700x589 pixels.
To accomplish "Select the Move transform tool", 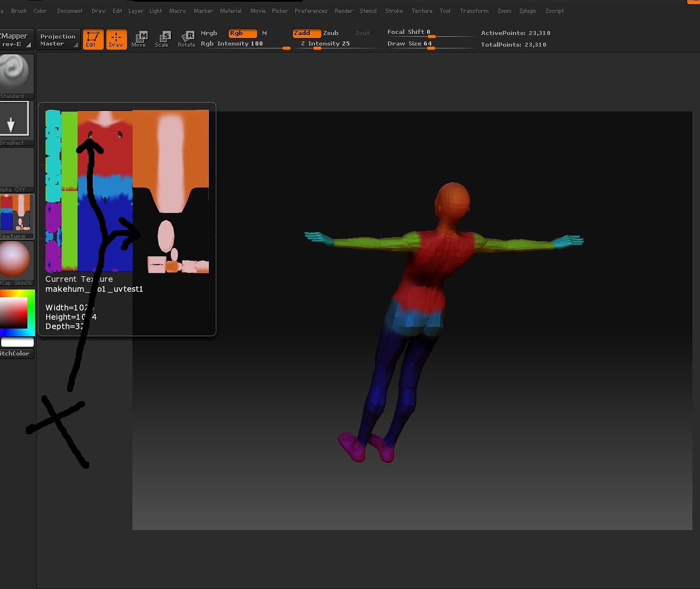I will (139, 39).
